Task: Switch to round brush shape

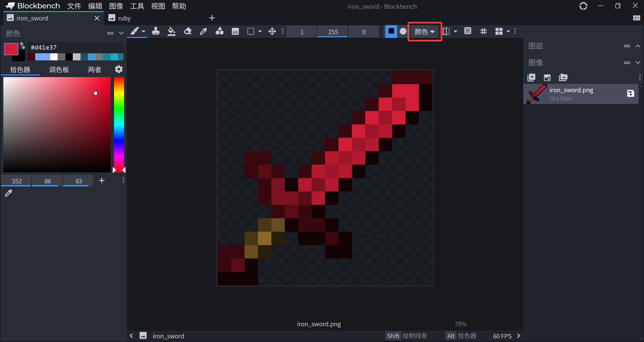Action: [x=403, y=31]
